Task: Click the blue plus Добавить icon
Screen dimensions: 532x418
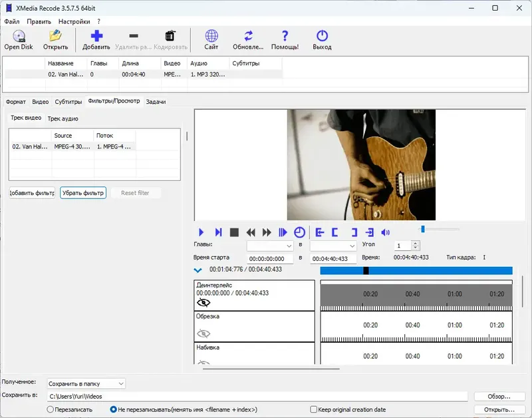Action: (x=96, y=37)
